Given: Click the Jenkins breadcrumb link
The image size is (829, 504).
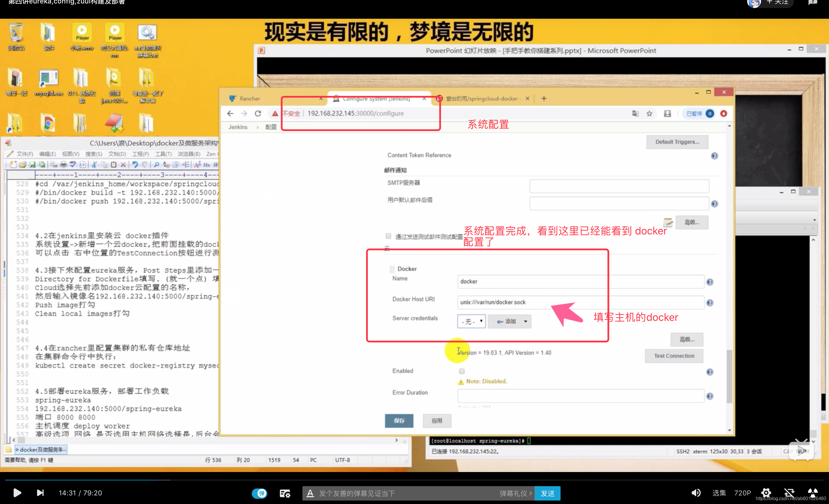Looking at the screenshot, I should point(238,127).
